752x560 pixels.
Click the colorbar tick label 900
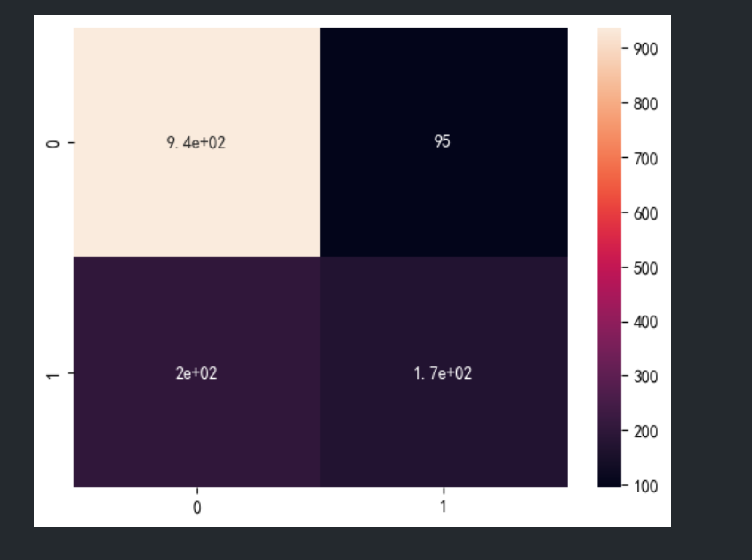point(645,49)
